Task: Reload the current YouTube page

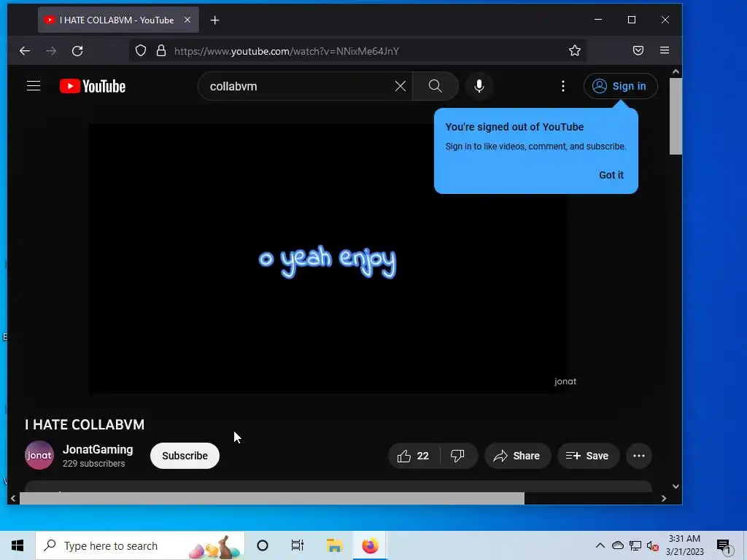Action: 77,51
